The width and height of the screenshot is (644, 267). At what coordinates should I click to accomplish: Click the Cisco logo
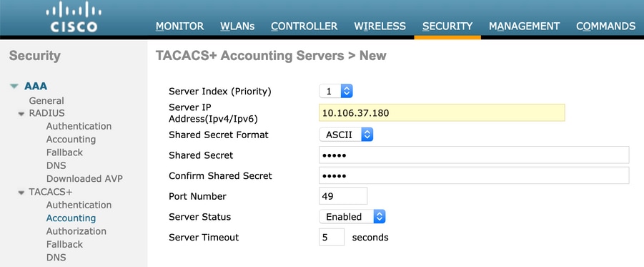(74, 17)
